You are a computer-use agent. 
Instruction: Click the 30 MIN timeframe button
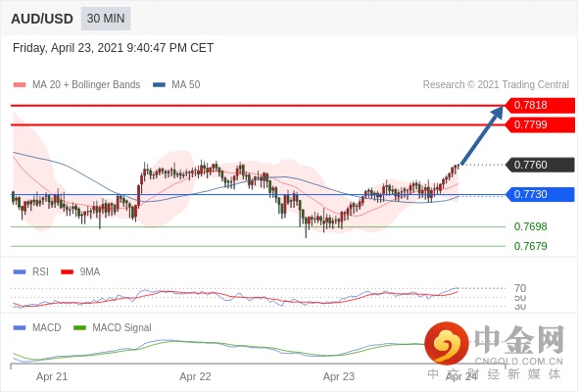click(x=106, y=19)
